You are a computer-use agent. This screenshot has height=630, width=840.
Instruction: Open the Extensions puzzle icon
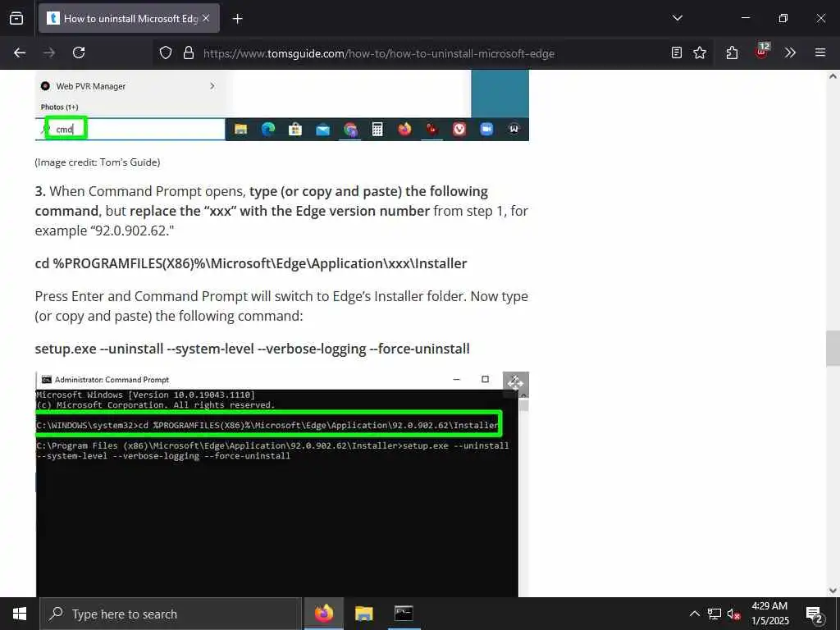click(x=733, y=52)
